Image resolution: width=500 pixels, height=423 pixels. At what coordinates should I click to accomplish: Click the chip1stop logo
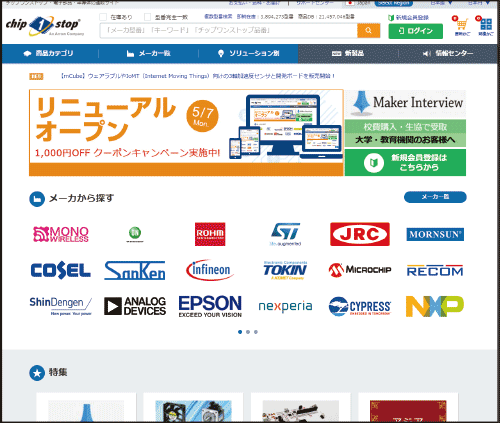point(45,26)
